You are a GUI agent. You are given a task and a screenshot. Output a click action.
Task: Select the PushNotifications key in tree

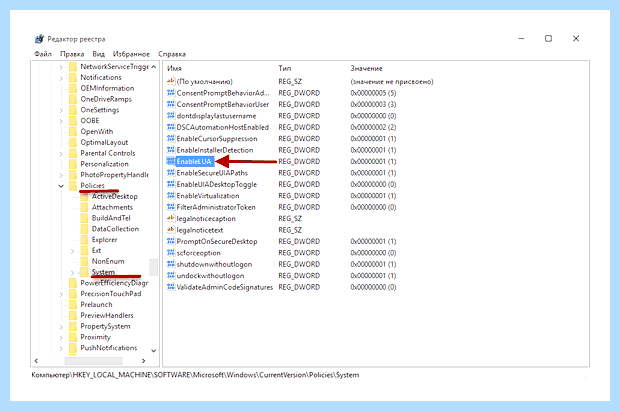(109, 348)
